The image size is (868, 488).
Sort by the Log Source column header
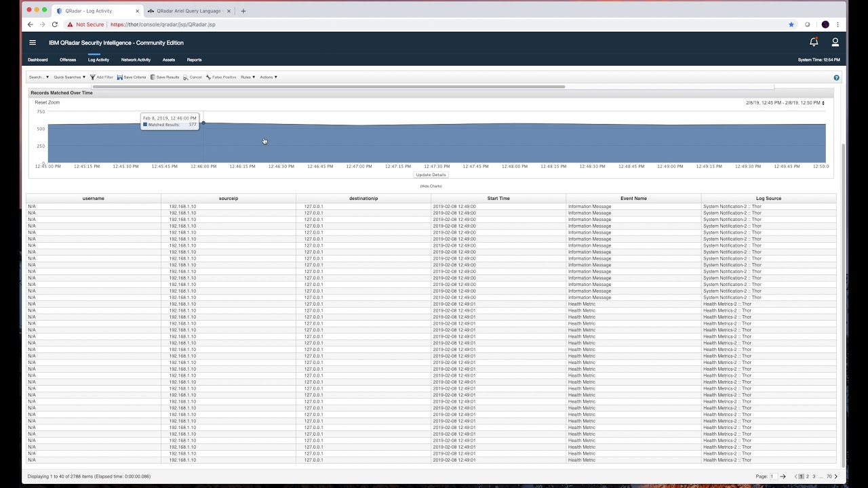(x=768, y=199)
